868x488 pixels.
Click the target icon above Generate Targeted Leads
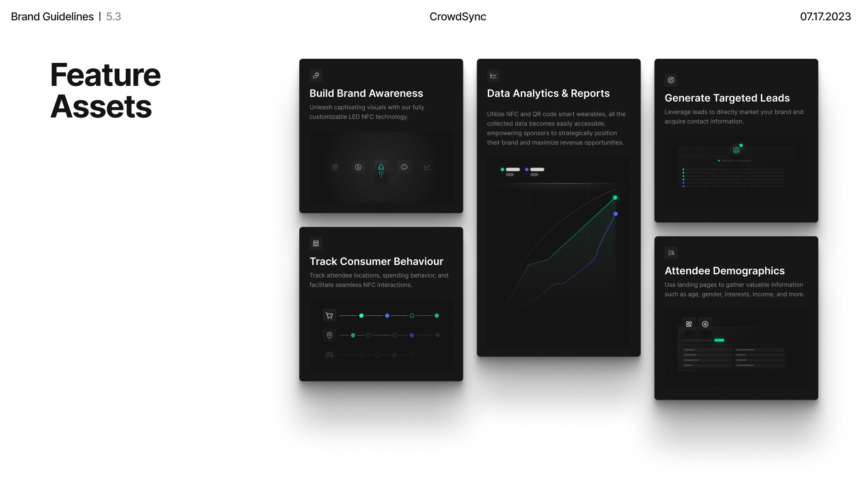click(671, 80)
